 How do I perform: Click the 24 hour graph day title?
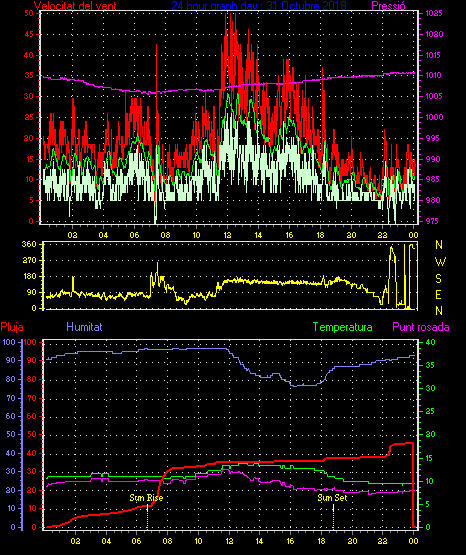[259, 6]
